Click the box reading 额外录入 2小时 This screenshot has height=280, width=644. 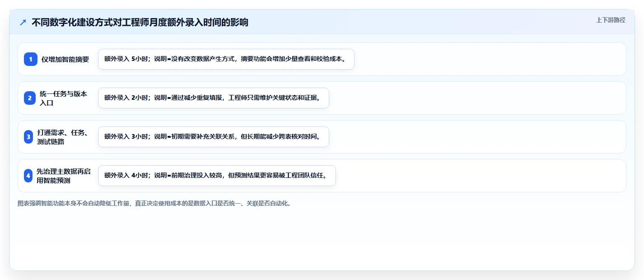214,98
